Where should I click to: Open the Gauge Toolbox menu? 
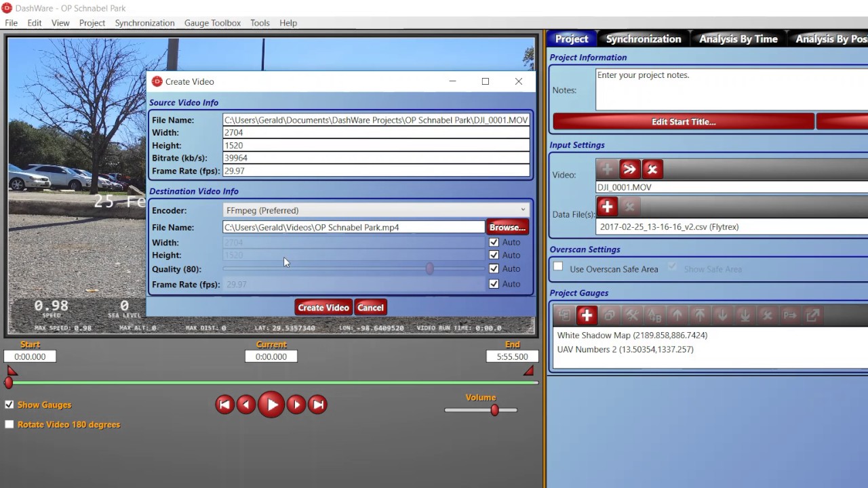click(212, 22)
